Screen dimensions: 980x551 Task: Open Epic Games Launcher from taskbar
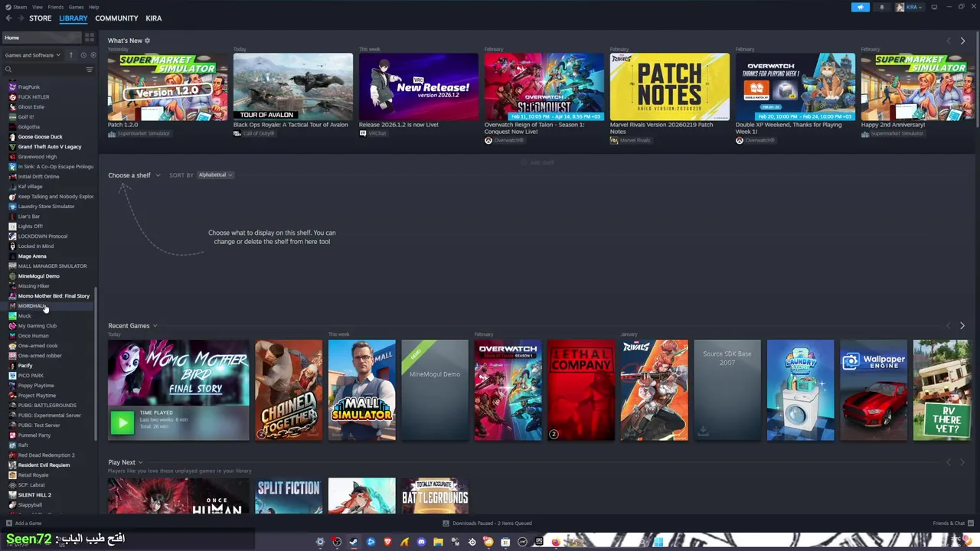click(539, 542)
